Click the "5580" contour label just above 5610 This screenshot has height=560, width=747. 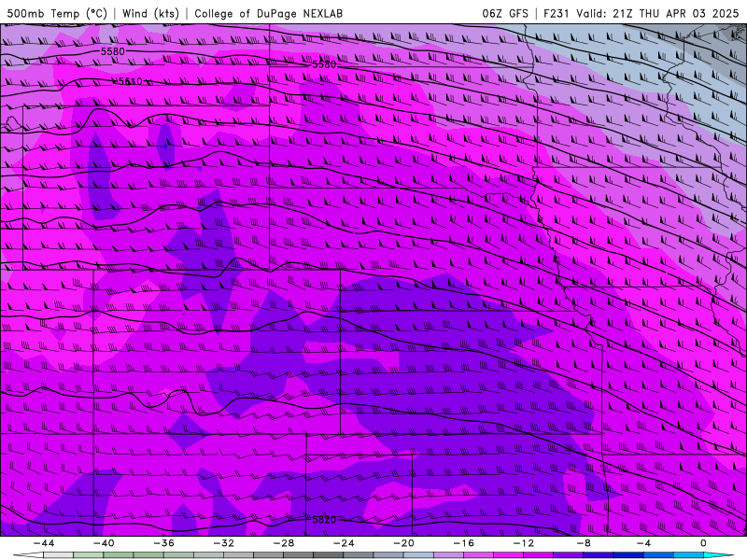tap(113, 51)
